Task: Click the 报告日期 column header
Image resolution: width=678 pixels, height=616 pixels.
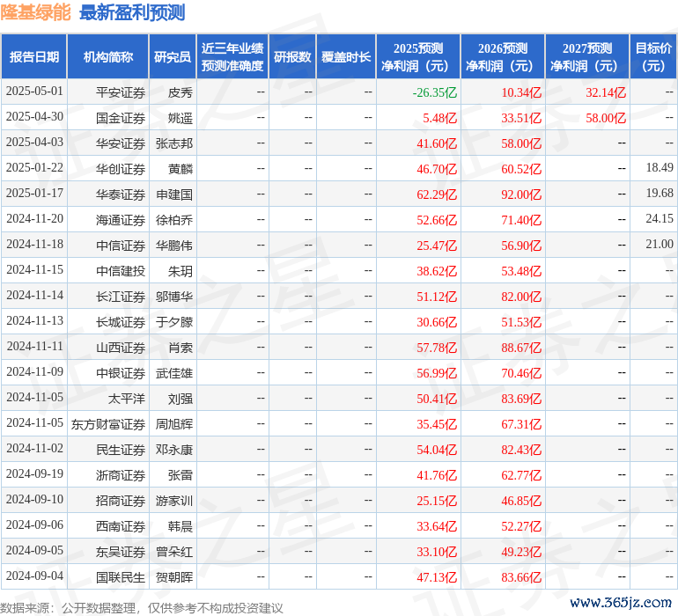Action: point(34,56)
